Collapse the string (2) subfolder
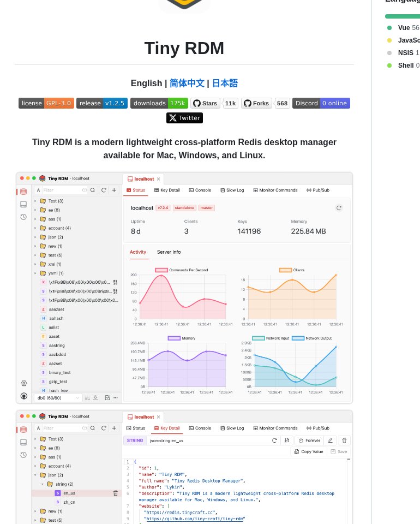420x524 pixels. (43, 484)
